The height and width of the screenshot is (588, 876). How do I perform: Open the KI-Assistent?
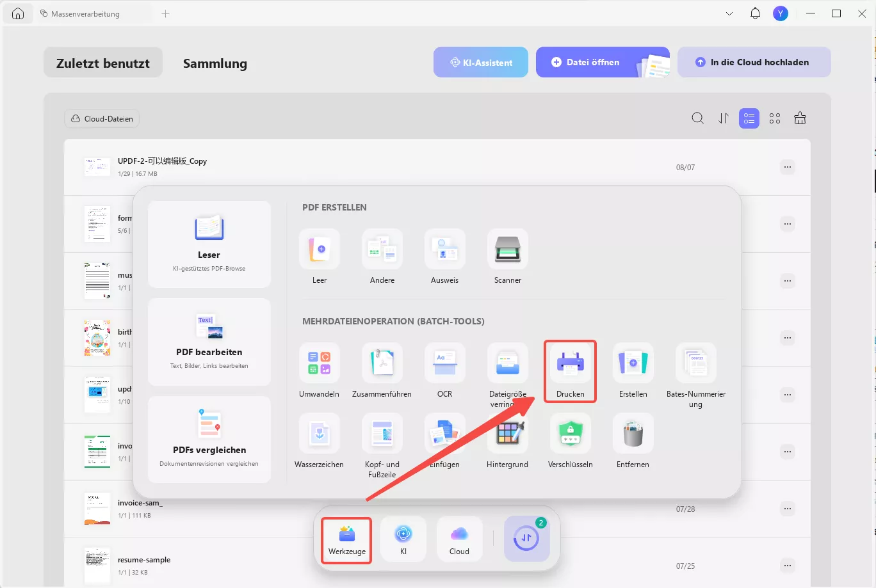[x=481, y=62]
